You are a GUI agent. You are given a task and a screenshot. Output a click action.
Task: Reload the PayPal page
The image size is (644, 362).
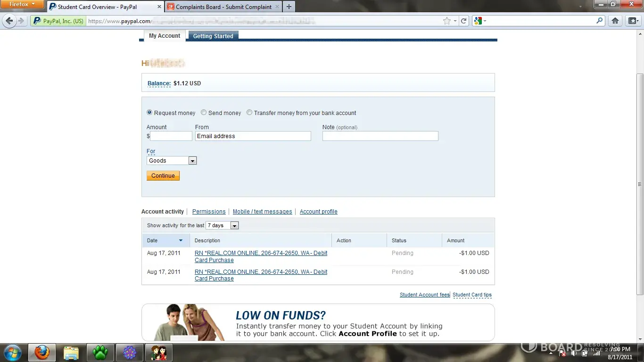point(464,21)
